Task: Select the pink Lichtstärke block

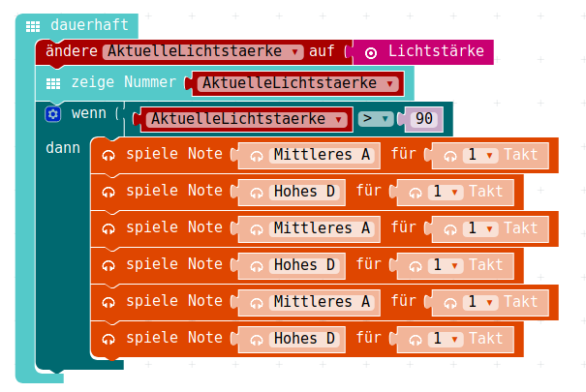Action: [x=423, y=52]
